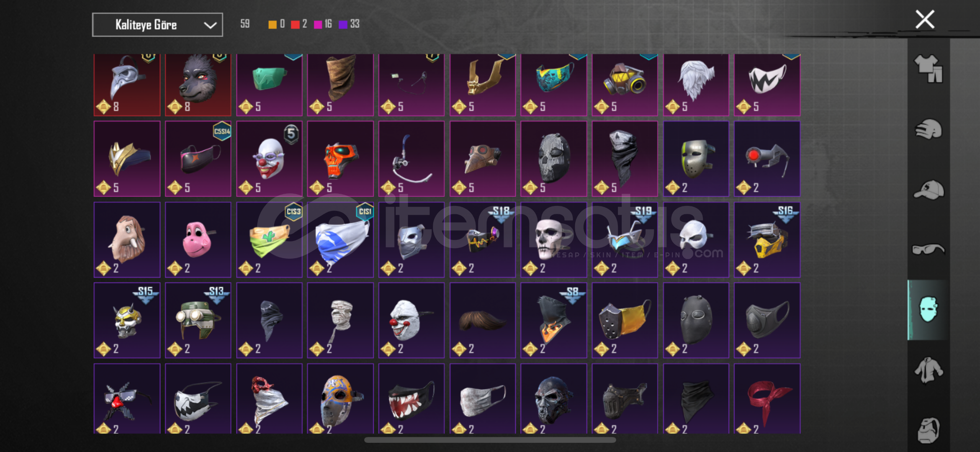
Task: Open the outfits category icon
Action: (928, 69)
